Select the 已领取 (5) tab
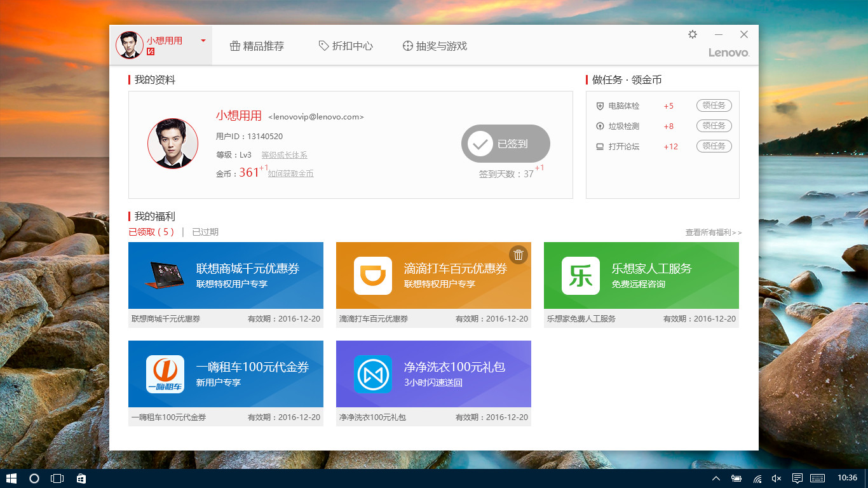This screenshot has height=488, width=868. point(151,232)
